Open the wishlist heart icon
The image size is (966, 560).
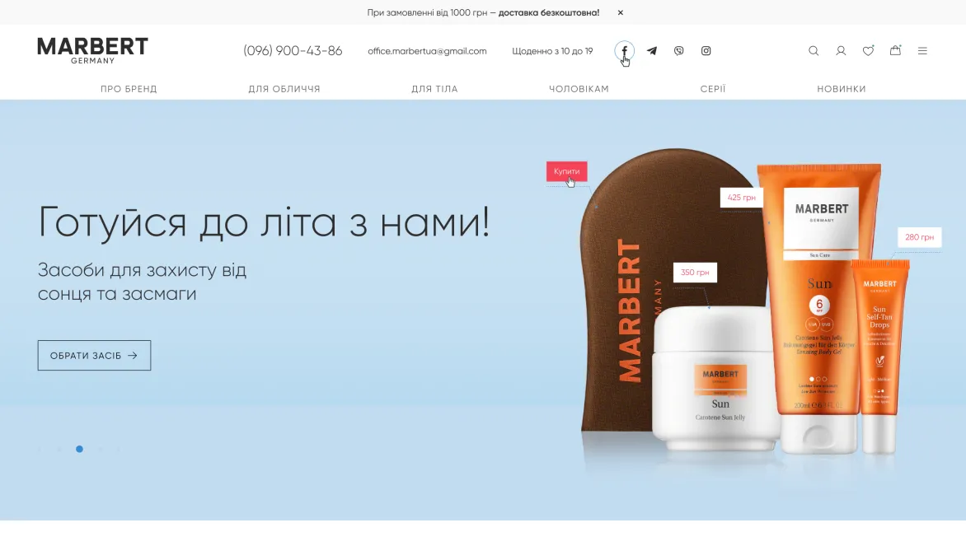[x=868, y=50]
